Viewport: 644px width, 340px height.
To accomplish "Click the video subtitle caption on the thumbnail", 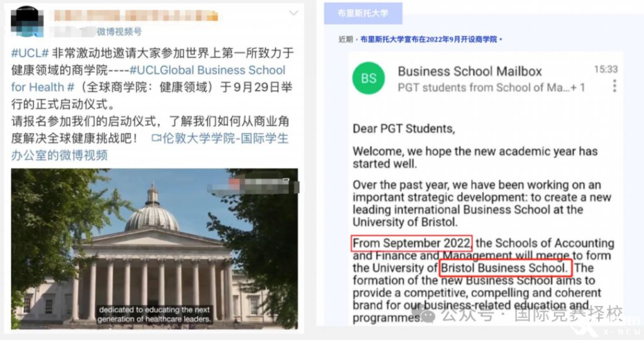I will pyautogui.click(x=155, y=315).
